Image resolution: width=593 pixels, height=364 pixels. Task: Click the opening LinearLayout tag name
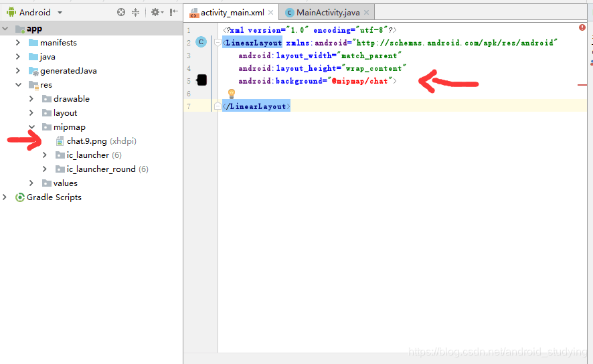pos(254,43)
